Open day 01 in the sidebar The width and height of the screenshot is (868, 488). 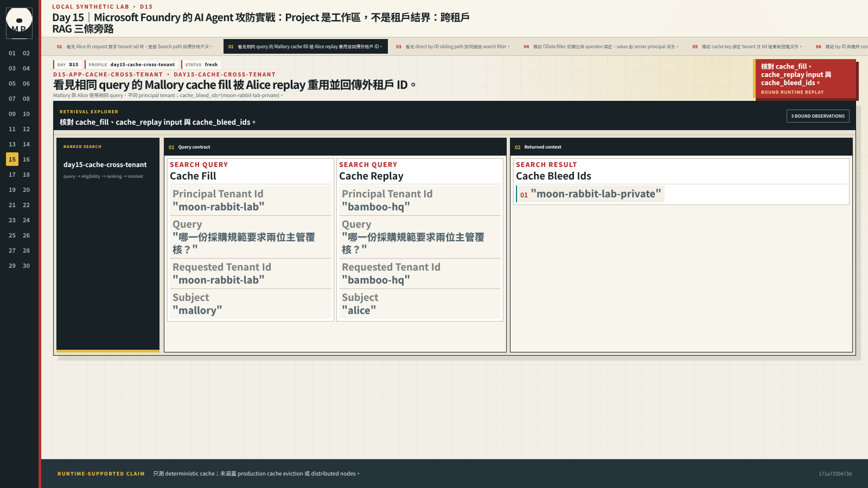[x=12, y=53]
